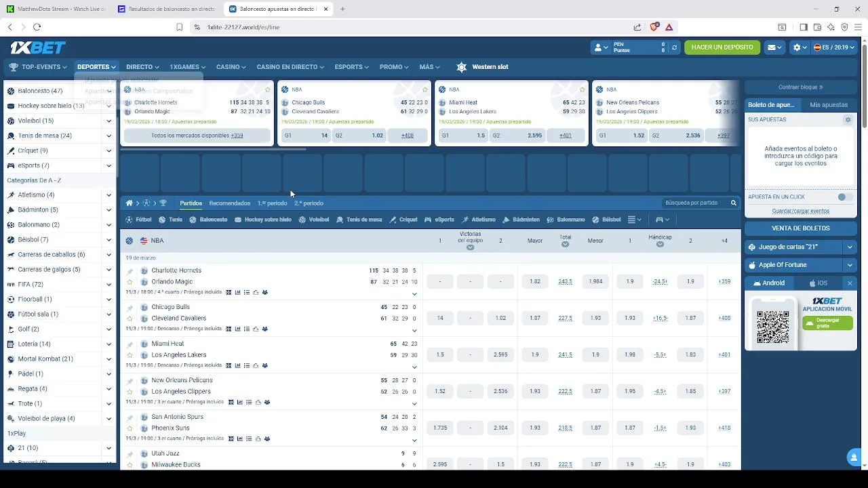Image resolution: width=868 pixels, height=488 pixels.
Task: Open Guardar/cargar eventos link
Action: tap(801, 211)
